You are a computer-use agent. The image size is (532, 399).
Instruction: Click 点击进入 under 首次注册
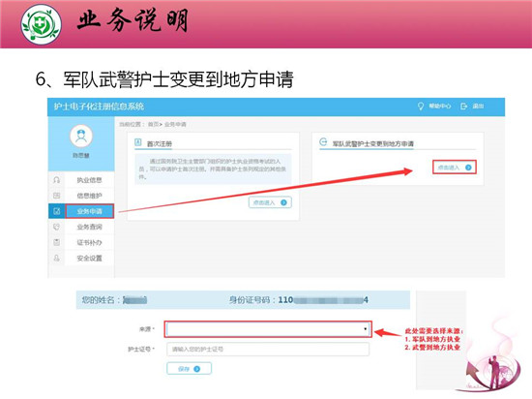pyautogui.click(x=270, y=202)
